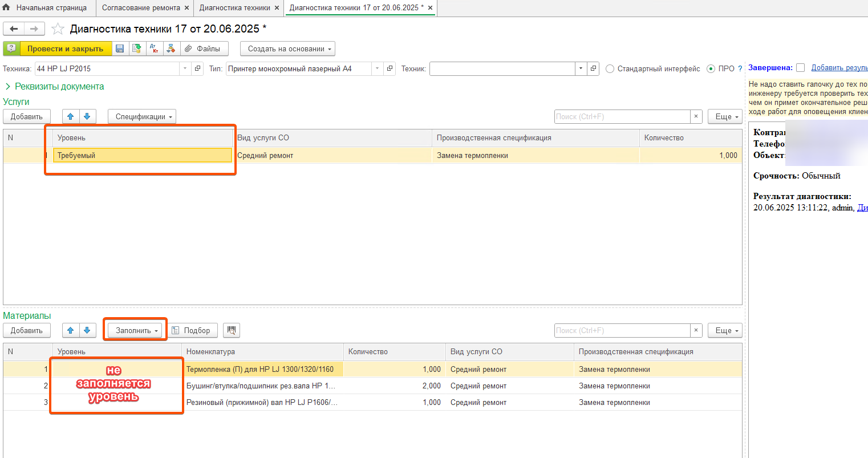Move the Материалы row up
Image resolution: width=868 pixels, height=458 pixels.
pyautogui.click(x=71, y=331)
